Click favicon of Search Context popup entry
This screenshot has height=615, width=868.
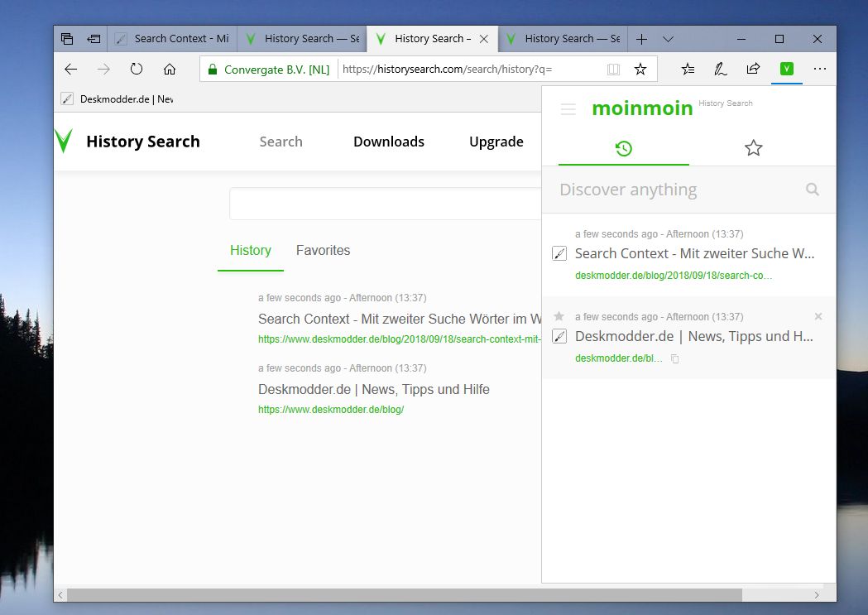(559, 253)
